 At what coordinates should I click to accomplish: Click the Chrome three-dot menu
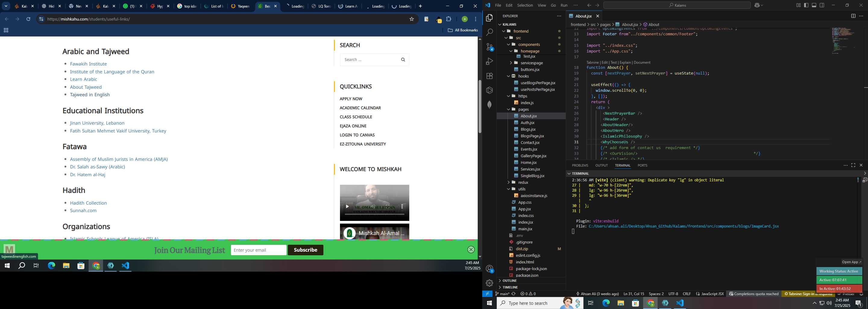(x=476, y=19)
